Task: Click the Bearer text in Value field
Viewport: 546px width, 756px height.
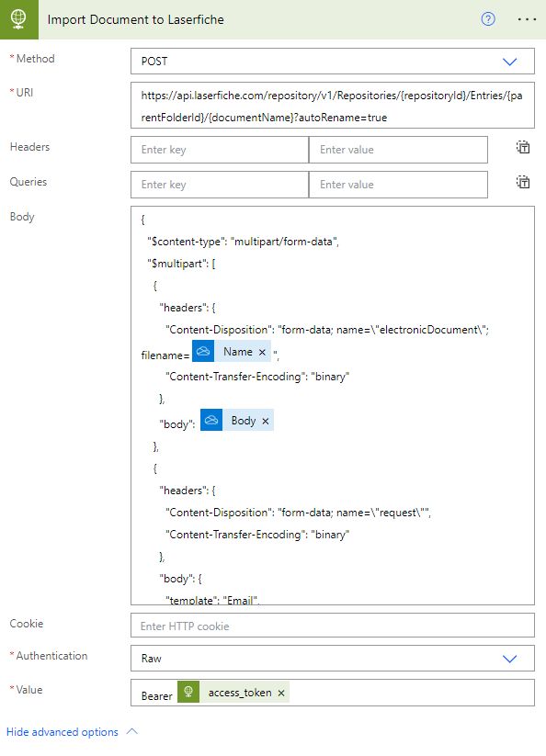Action: (157, 695)
